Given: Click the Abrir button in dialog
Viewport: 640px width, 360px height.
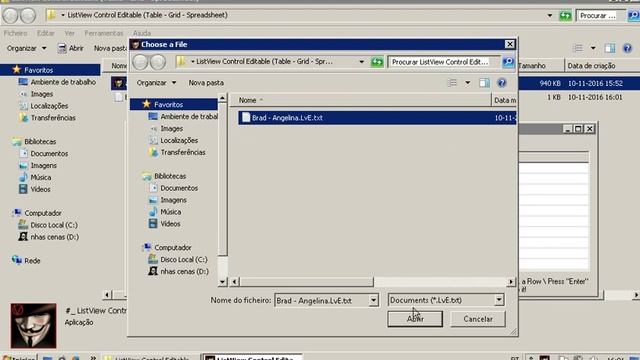Looking at the screenshot, I should point(415,319).
